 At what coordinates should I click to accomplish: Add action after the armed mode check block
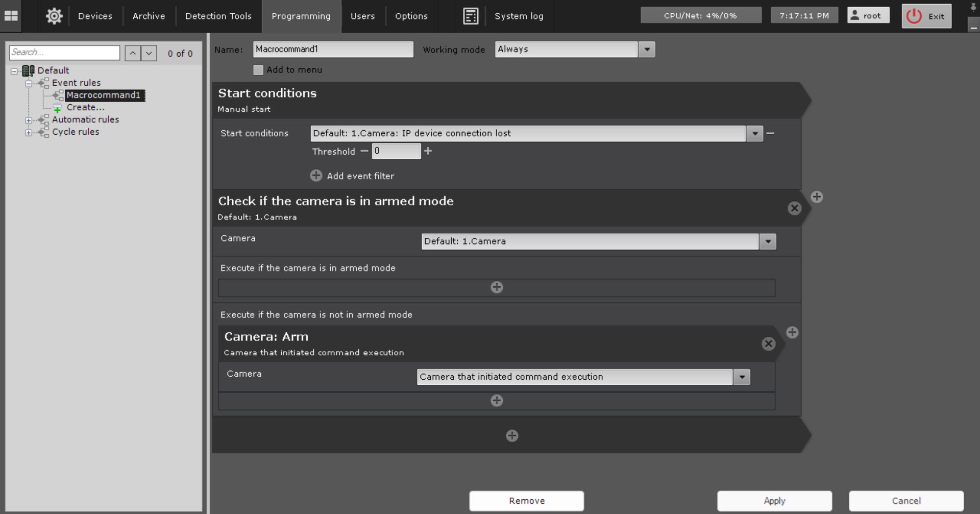(x=817, y=197)
